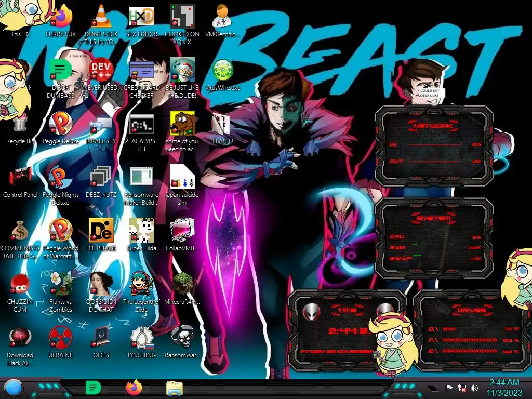Viewport: 532px width, 399px height.
Task: Click the CPU usage row in SYSTEM widget
Action: [435, 237]
